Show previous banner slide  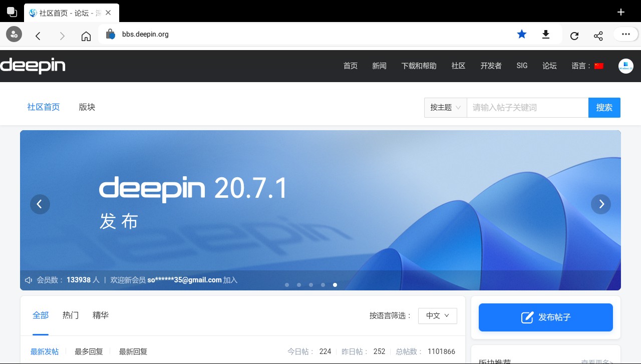[x=40, y=204]
